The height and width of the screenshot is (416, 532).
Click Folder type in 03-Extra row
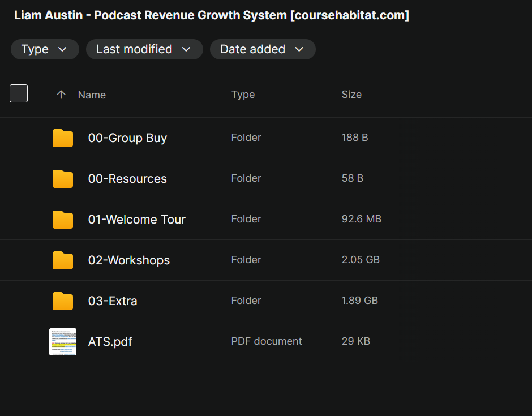[246, 301]
